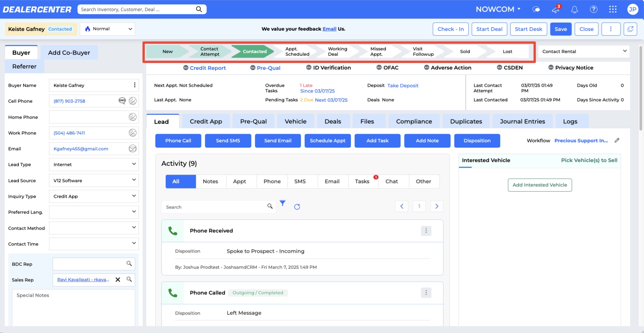The height and width of the screenshot is (333, 644).
Task: Open the Contact Rental dropdown
Action: [x=584, y=51]
